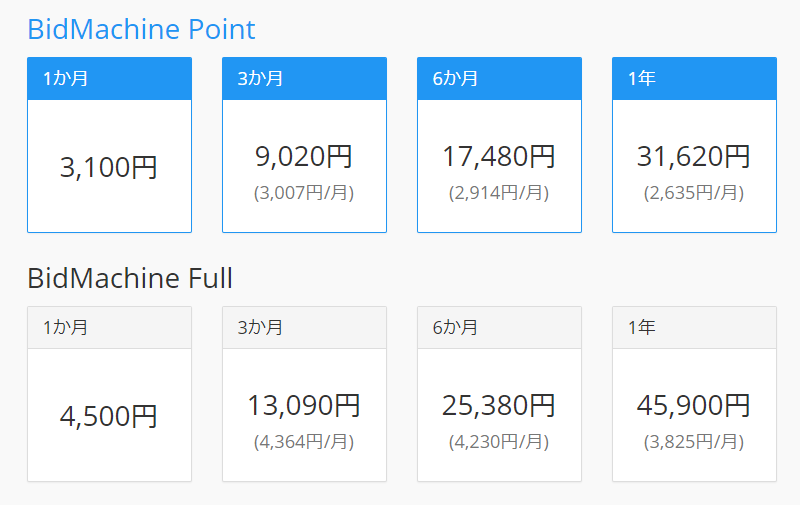800x505 pixels.
Task: Click the blue 1年 header under BidMachine Point
Action: coord(694,78)
